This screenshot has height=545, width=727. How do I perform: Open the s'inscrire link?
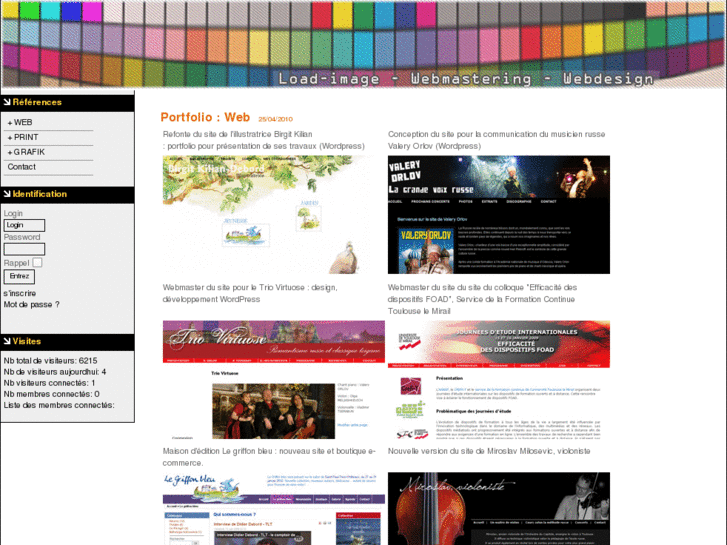pyautogui.click(x=19, y=294)
